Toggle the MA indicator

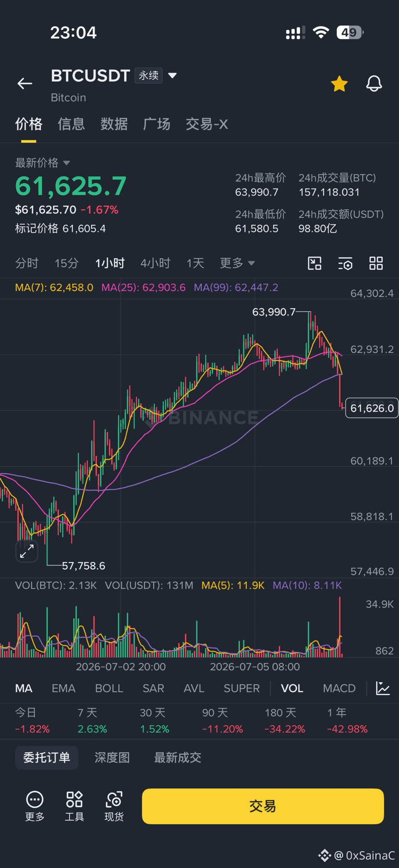pos(24,688)
